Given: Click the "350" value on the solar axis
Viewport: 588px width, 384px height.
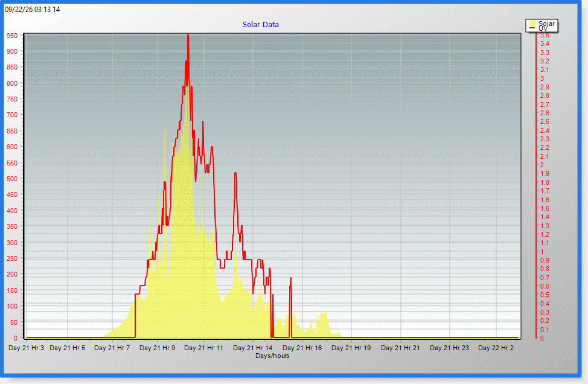Looking at the screenshot, I should pyautogui.click(x=12, y=226).
